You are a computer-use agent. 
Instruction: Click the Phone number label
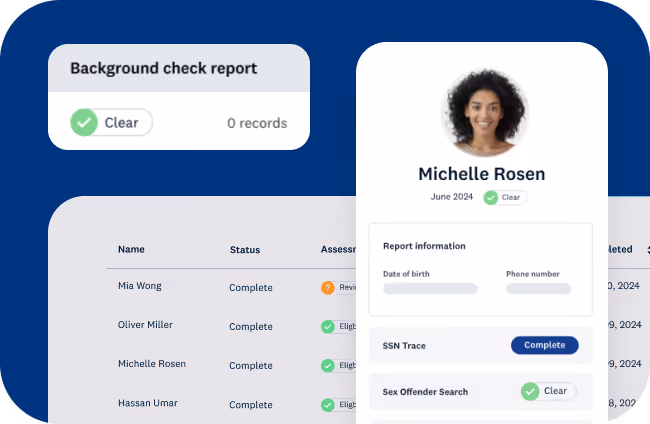tap(533, 274)
